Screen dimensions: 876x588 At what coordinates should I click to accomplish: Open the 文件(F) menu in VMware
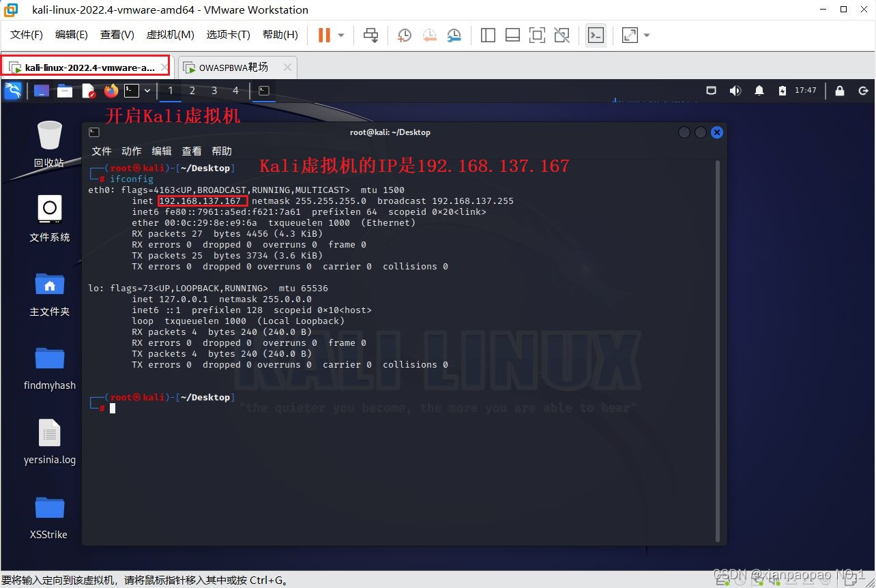(x=27, y=35)
